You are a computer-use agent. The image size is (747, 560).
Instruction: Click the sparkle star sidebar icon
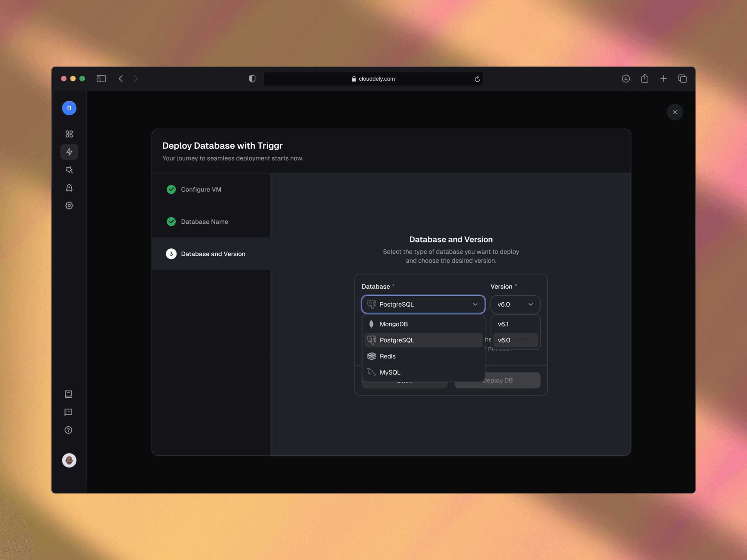tap(69, 170)
